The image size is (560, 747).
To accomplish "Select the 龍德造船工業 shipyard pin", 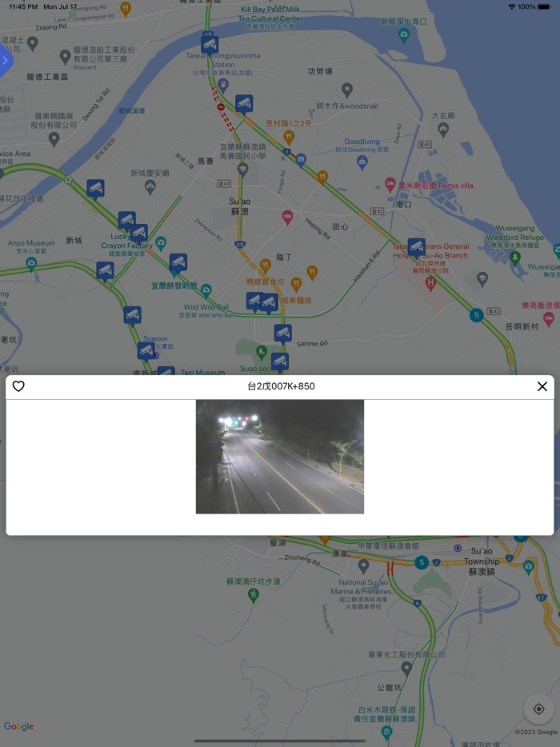I will point(66,58).
